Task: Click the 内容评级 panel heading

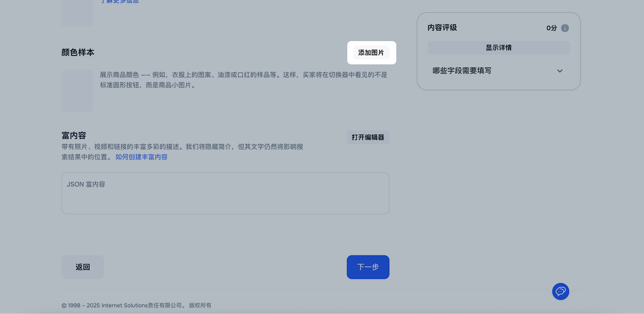Action: click(442, 28)
